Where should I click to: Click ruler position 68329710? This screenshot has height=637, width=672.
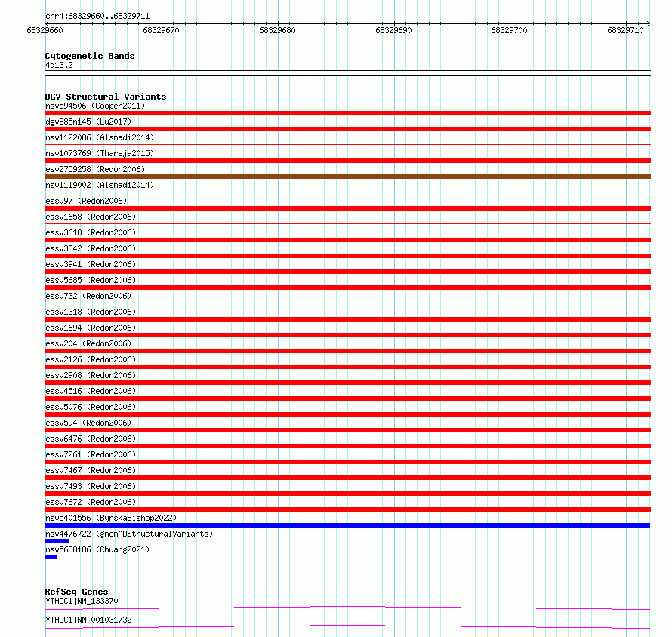(625, 30)
